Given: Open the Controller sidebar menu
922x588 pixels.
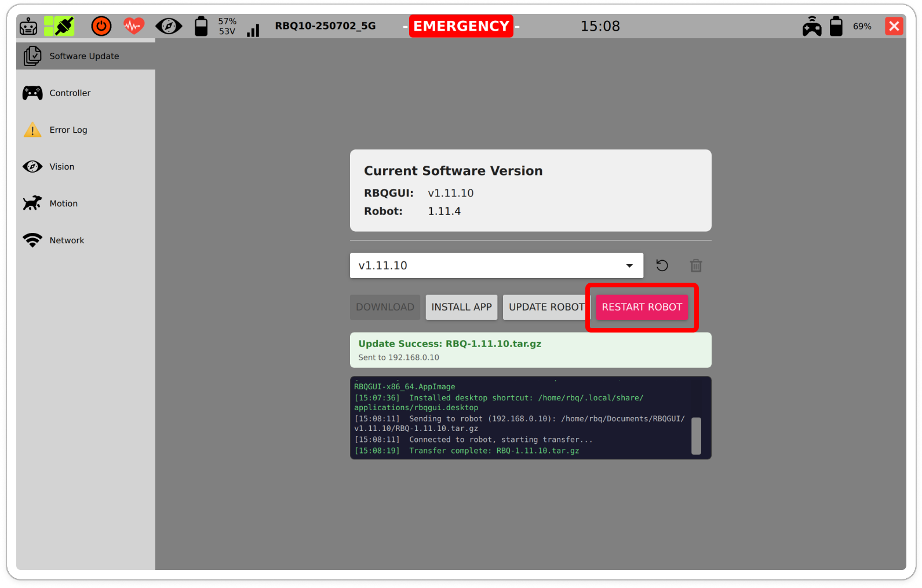Looking at the screenshot, I should tap(70, 93).
